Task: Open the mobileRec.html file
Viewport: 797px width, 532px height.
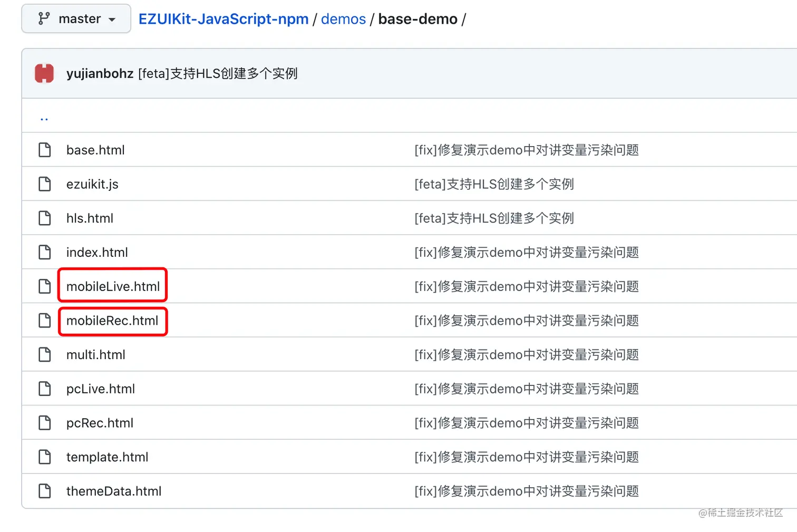Action: [x=112, y=321]
